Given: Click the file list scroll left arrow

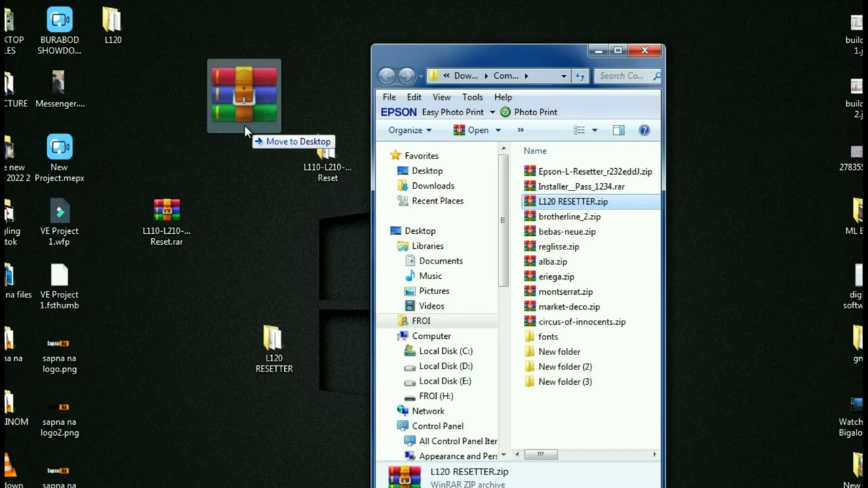Looking at the screenshot, I should point(517,454).
